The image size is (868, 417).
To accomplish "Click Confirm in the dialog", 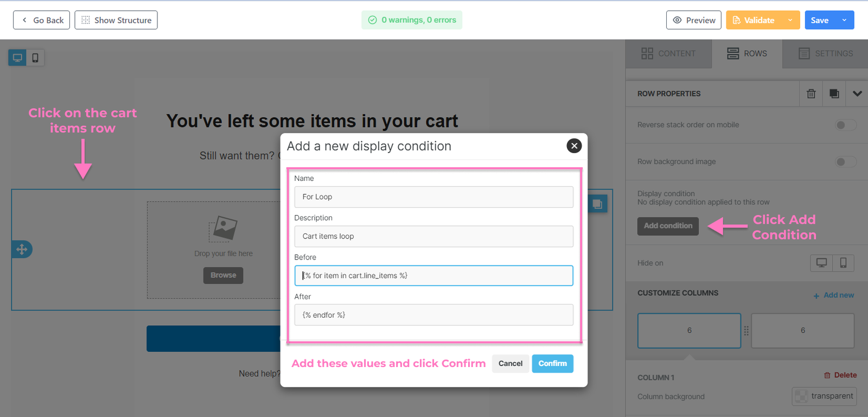I will pos(552,363).
